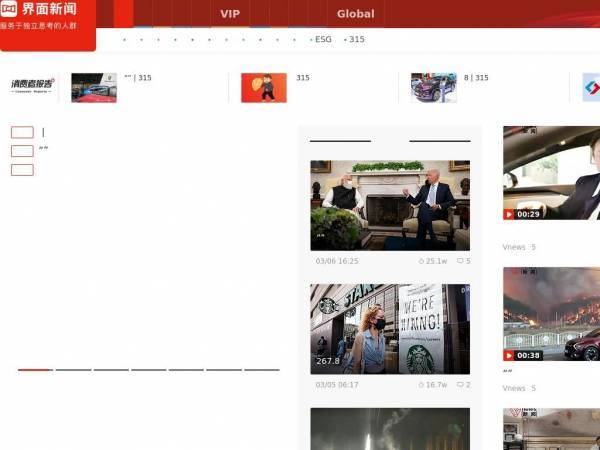Viewport: 600px width, 450px height.
Task: Click the 03/06 16:25 article timestamp
Action: coord(337,261)
